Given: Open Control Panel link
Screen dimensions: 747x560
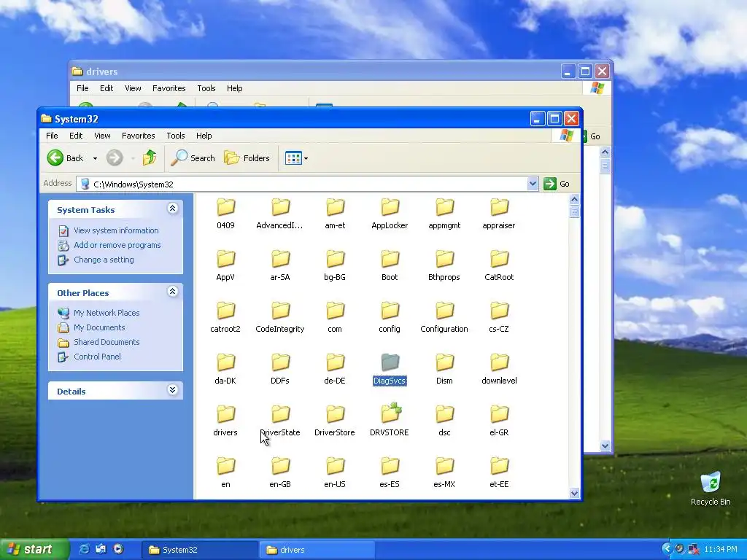Looking at the screenshot, I should 97,357.
